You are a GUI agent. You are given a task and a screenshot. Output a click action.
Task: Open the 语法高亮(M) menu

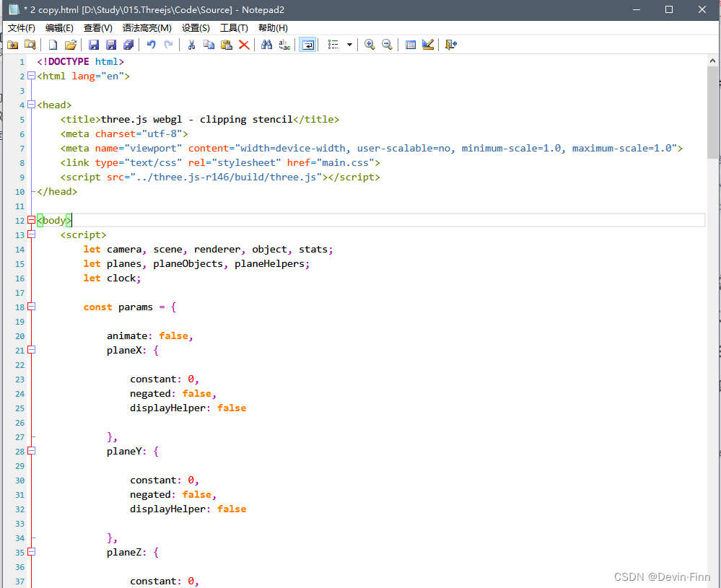tap(147, 28)
